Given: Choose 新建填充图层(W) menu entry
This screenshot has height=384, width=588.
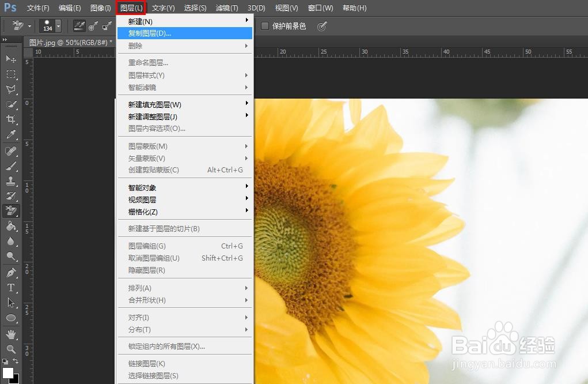Looking at the screenshot, I should [185, 105].
